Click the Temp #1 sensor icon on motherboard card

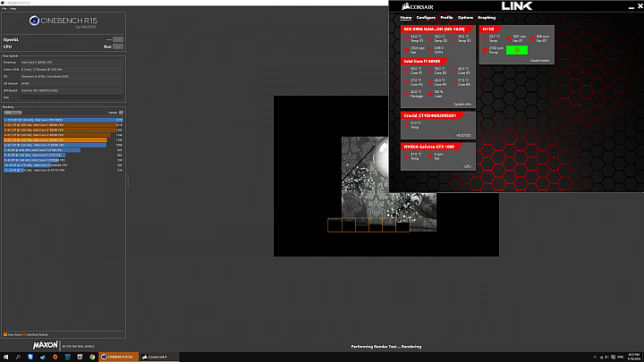pyautogui.click(x=407, y=38)
